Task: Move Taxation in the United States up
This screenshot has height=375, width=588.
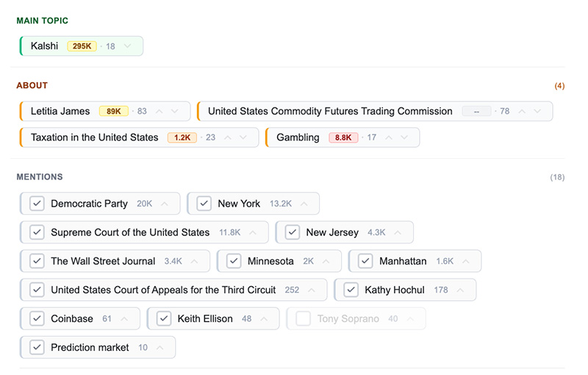Action: (228, 137)
